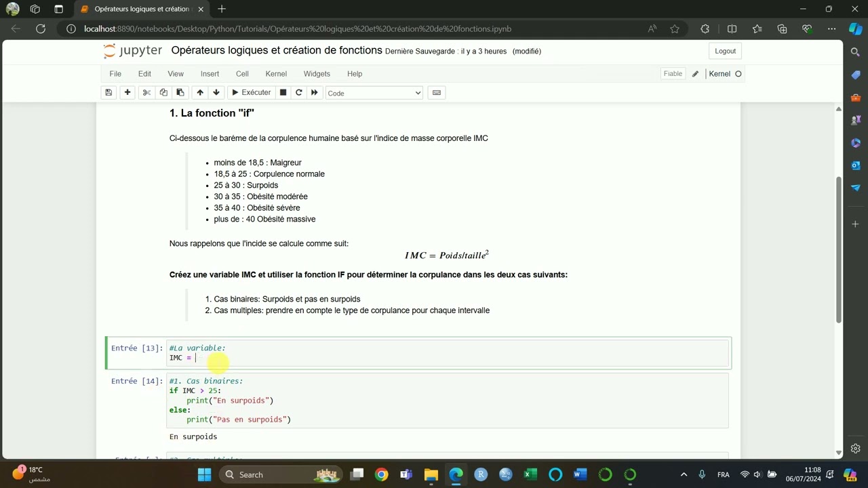Click inside the IMC variable code cell
The image size is (868, 488).
[448, 353]
